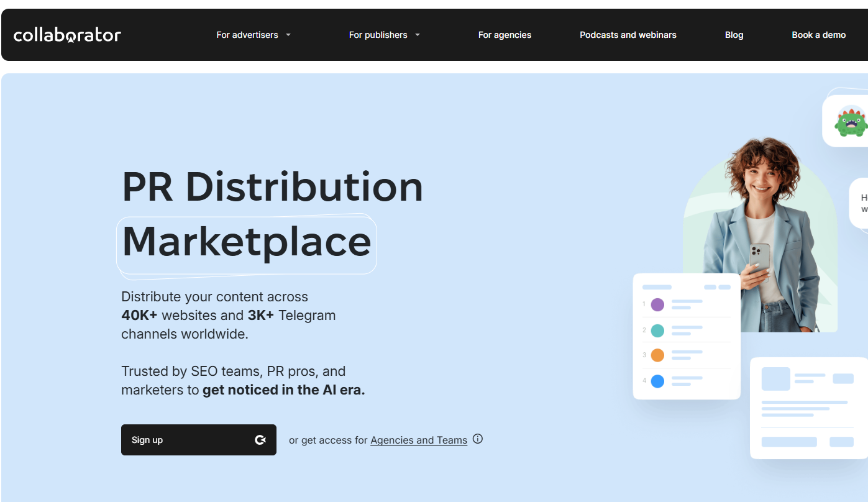
Task: Expand the For advertisers dropdown
Action: click(x=254, y=35)
